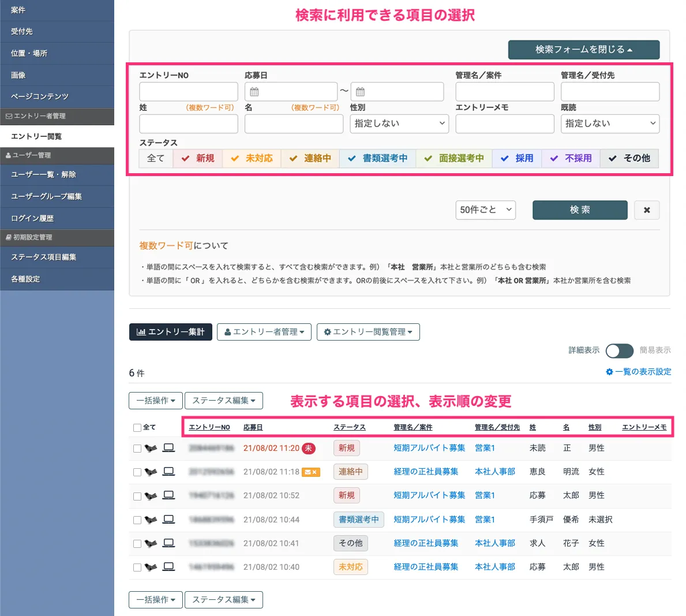This screenshot has width=686, height=616.
Task: Select ステータス項目編集 in the sidebar
Action: pyautogui.click(x=43, y=257)
